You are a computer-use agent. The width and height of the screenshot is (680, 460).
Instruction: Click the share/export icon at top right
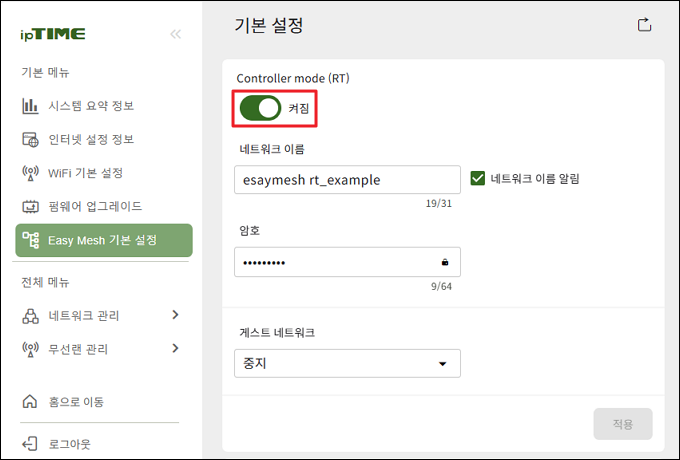click(x=644, y=24)
